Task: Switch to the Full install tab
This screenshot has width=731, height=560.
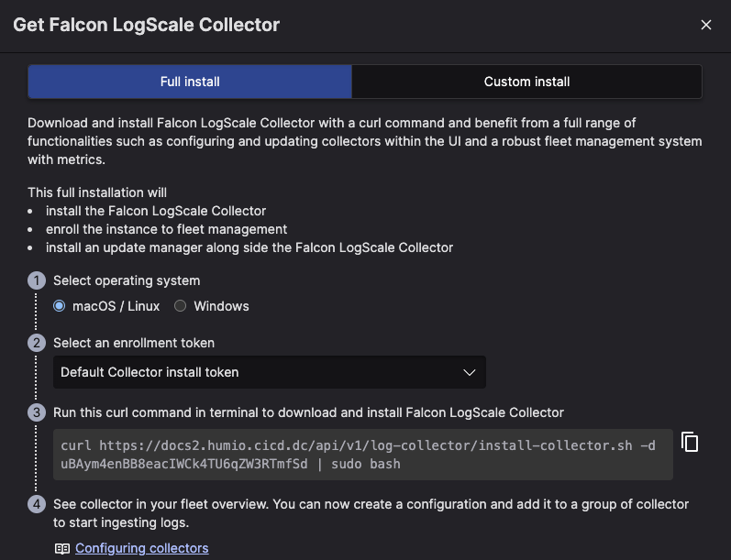Action: click(190, 82)
